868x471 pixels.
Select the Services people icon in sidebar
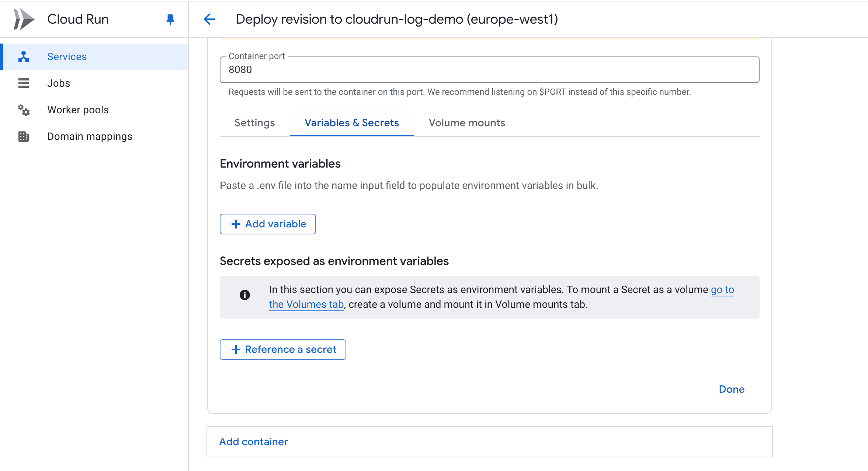coord(23,56)
